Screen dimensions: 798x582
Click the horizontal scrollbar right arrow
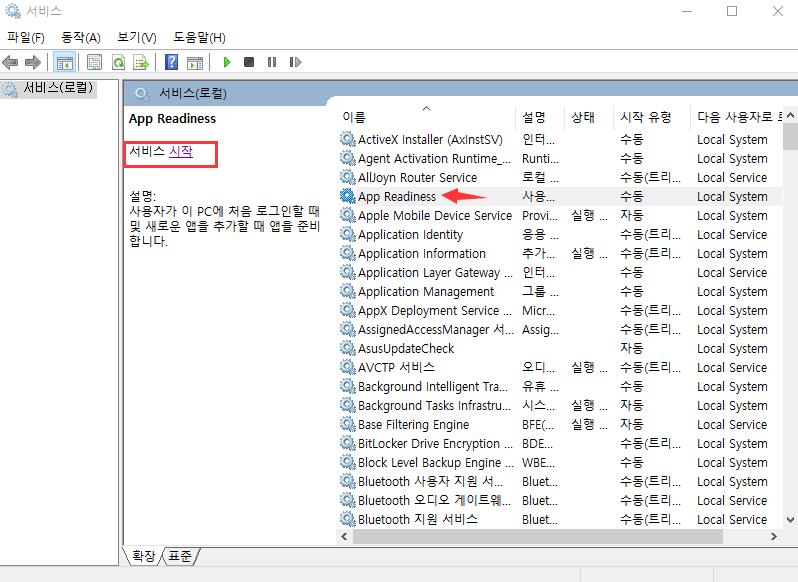point(774,536)
